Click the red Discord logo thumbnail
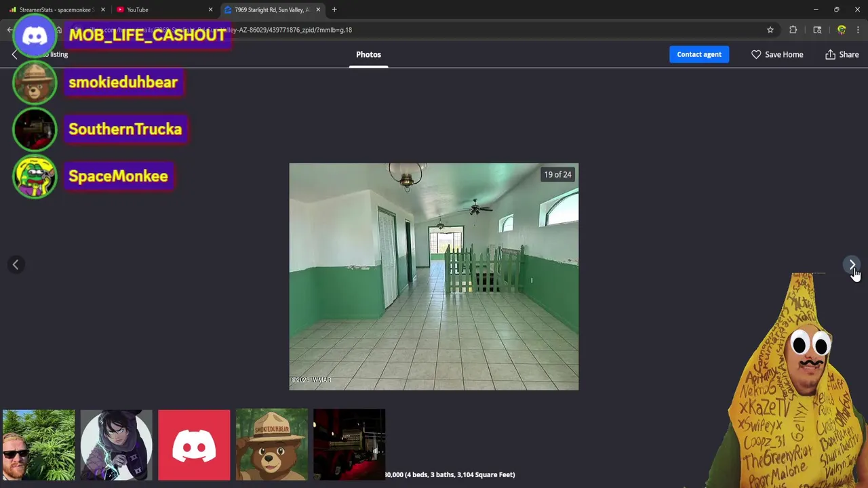 coord(194,445)
